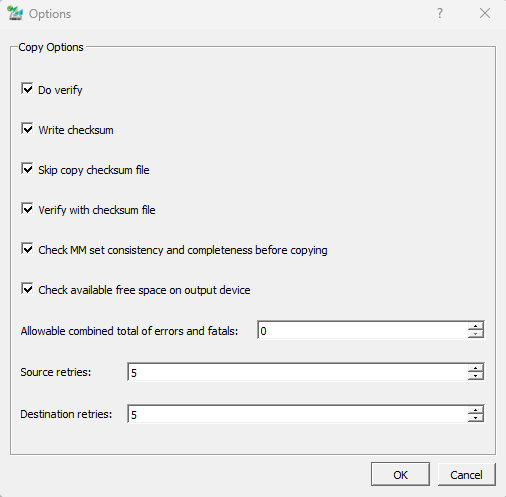The width and height of the screenshot is (506, 497).
Task: Uncheck the Do verify checkbox
Action: (27, 89)
